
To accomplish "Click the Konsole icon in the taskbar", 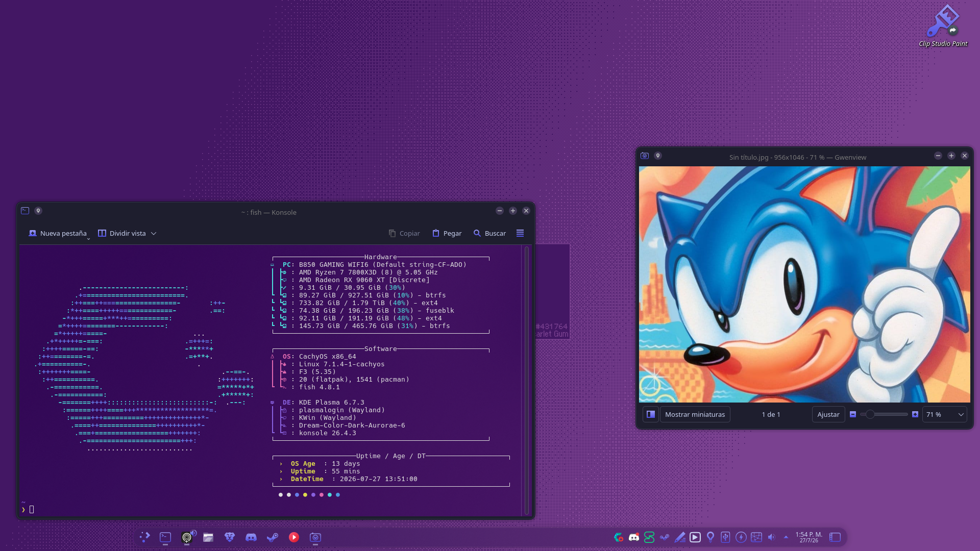I will click(165, 537).
